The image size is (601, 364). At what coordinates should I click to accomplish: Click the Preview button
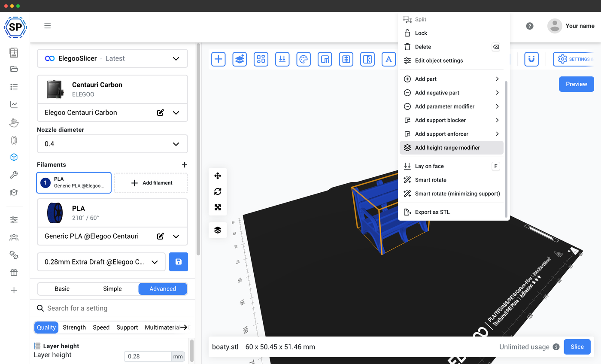(x=577, y=84)
